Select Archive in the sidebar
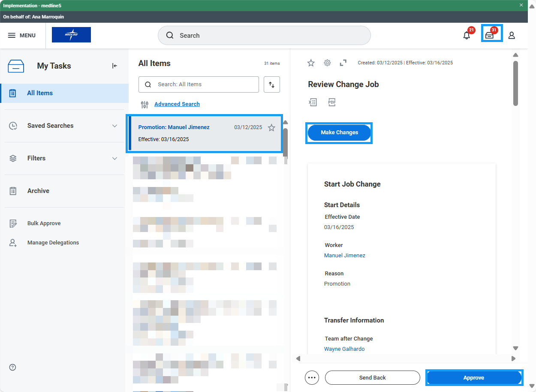This screenshot has height=392, width=536. [x=38, y=191]
